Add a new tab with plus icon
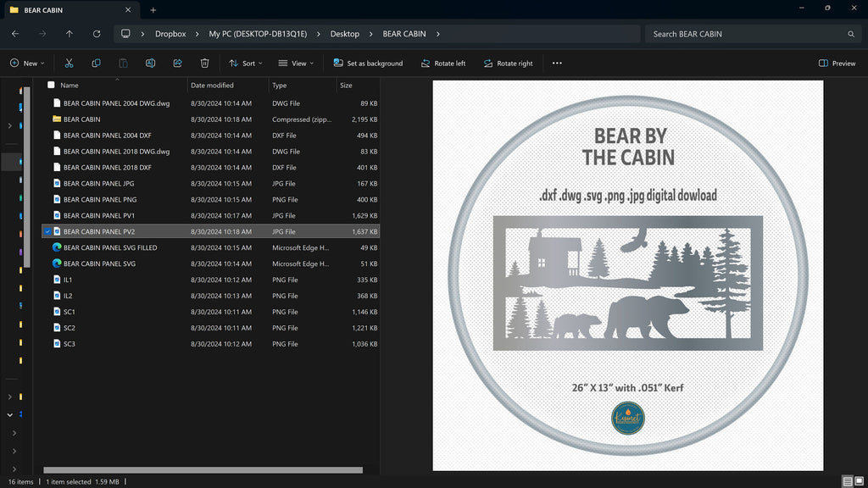This screenshot has width=868, height=488. click(x=153, y=10)
